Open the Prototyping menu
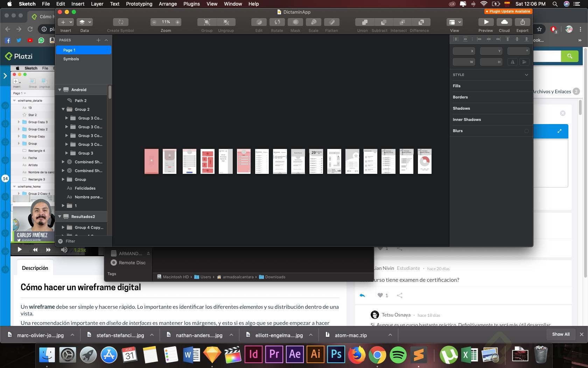Image resolution: width=588 pixels, height=368 pixels. point(139,4)
